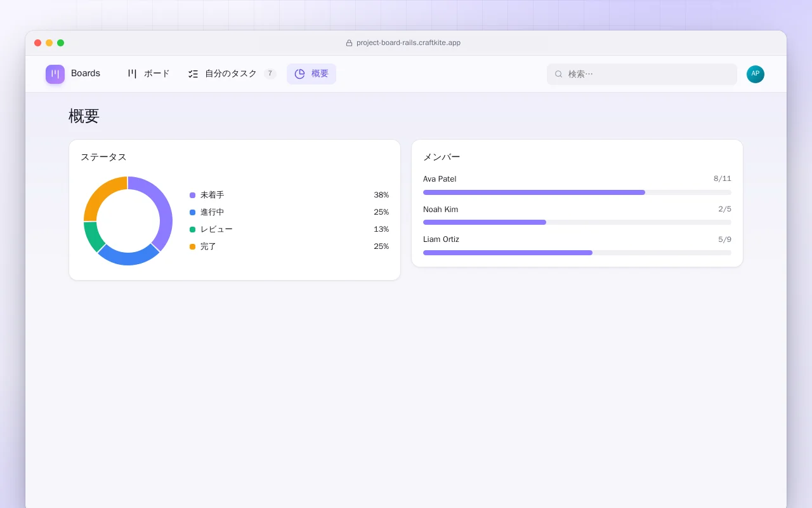Screen dimensions: 812x508
Task: Click Noah Kim's progress bar
Action: coord(577,222)
